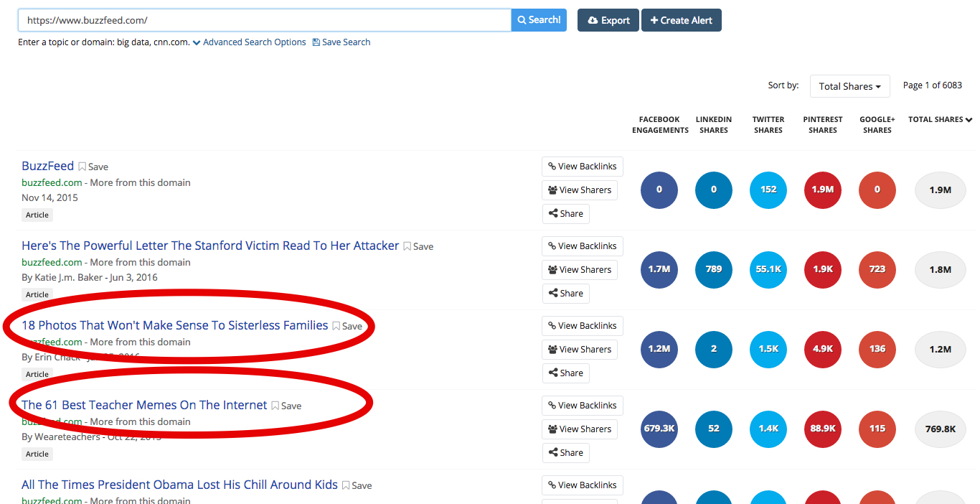Screen dimensions: 980x504
Task: Click the buzzfeed.com domain under BuzzFeed title
Action: 52,183
